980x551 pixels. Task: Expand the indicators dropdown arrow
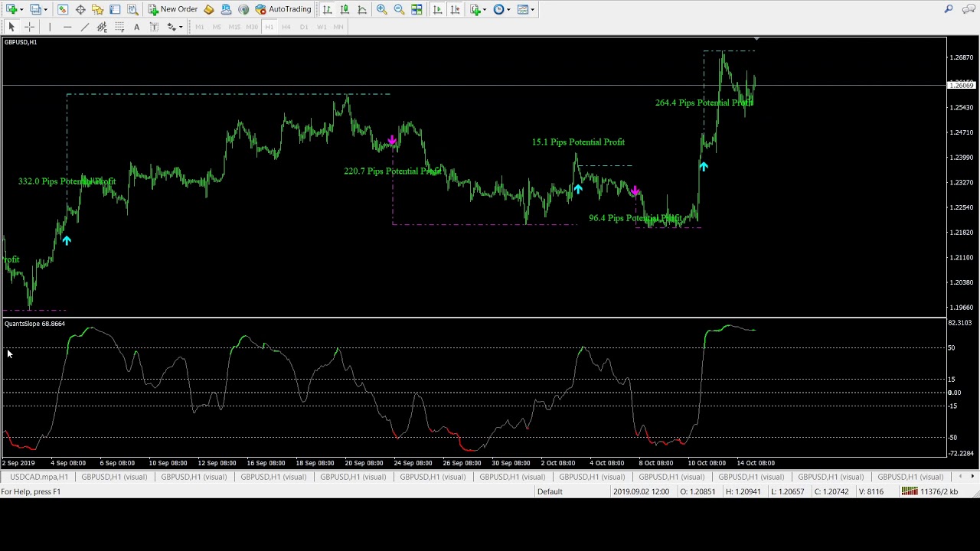485,9
